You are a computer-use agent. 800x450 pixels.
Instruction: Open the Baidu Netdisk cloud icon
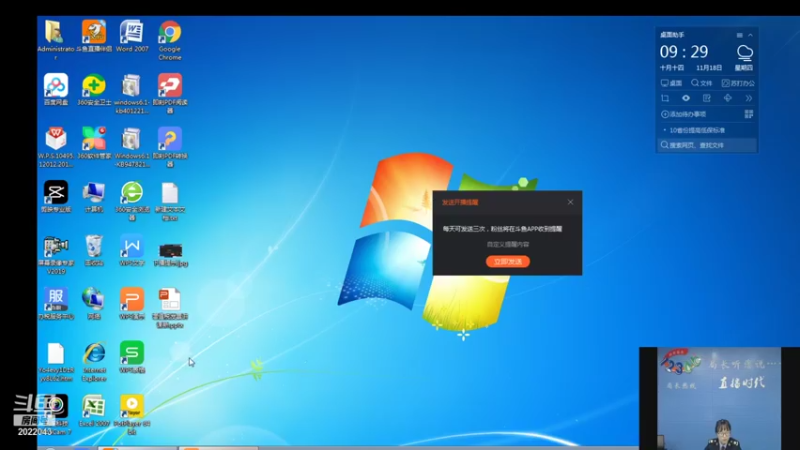coord(56,89)
